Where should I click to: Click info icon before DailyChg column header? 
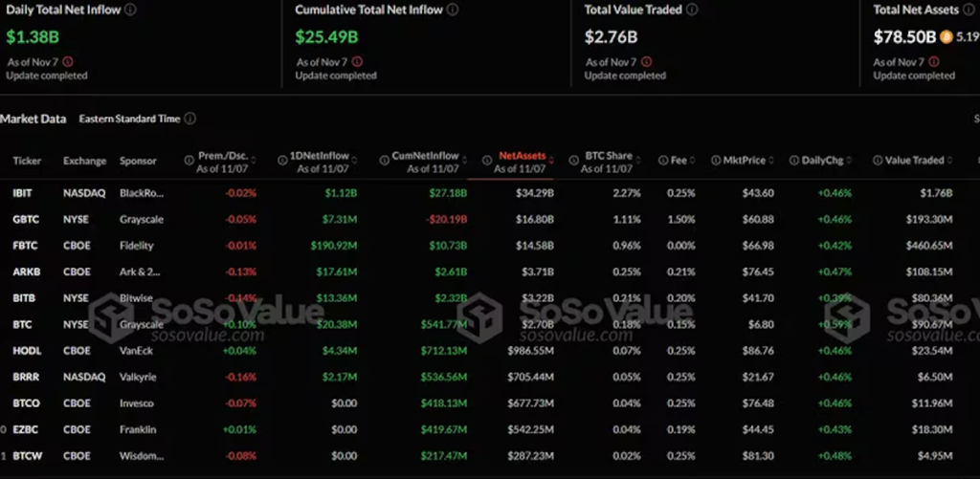793,161
